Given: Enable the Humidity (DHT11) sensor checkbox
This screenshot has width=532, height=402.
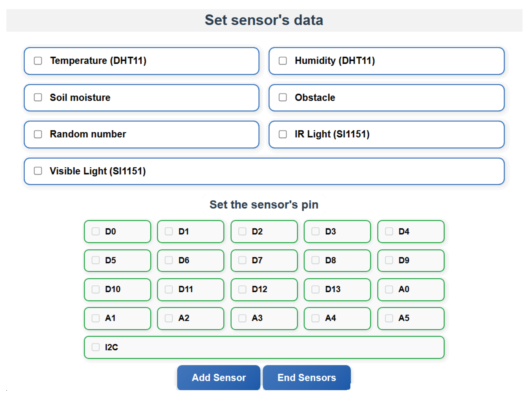Looking at the screenshot, I should tap(283, 61).
